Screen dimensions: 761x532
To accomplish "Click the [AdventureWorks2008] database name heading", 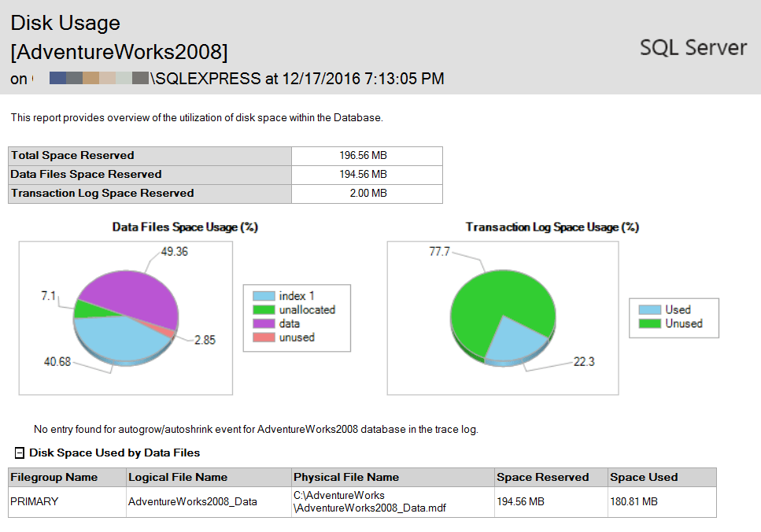I will [120, 52].
